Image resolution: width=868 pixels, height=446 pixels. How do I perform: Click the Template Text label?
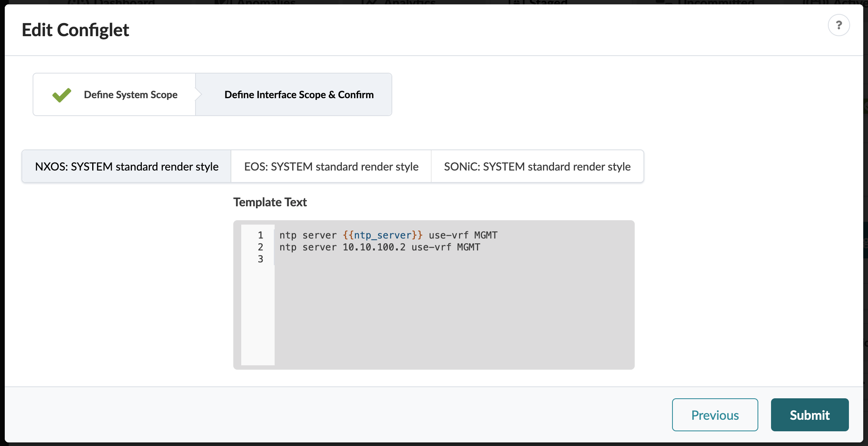click(x=270, y=202)
